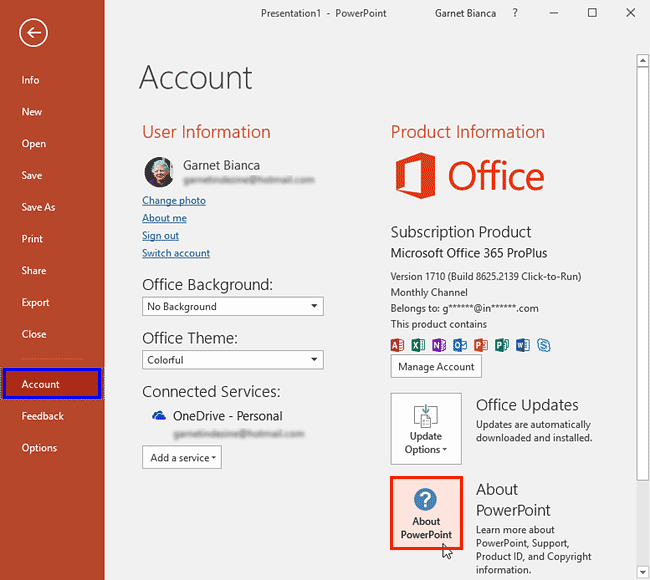Screen dimensions: 650x580
Task: Click the vertical scrollbar track
Action: tap(643, 522)
